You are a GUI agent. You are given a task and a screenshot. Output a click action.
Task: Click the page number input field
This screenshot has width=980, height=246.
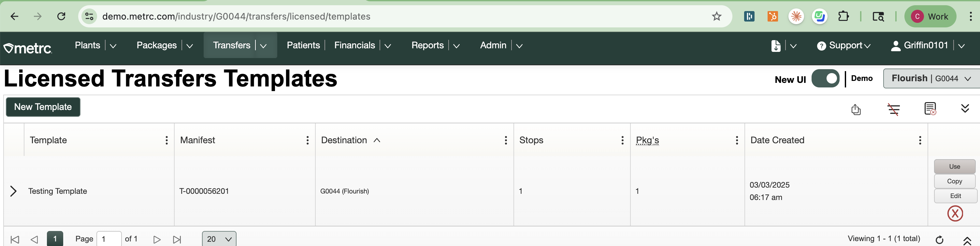pyautogui.click(x=109, y=239)
